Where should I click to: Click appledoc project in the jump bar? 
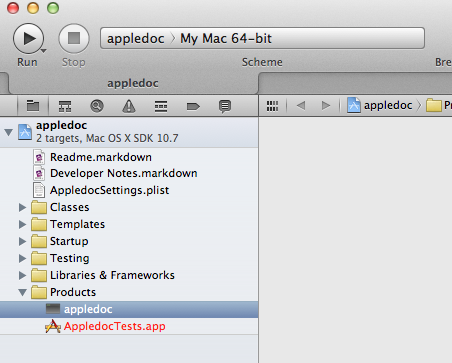click(380, 105)
